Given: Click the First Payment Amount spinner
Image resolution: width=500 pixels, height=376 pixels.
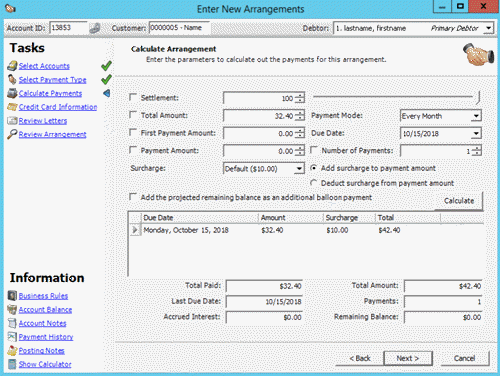Looking at the screenshot, I should 300,133.
